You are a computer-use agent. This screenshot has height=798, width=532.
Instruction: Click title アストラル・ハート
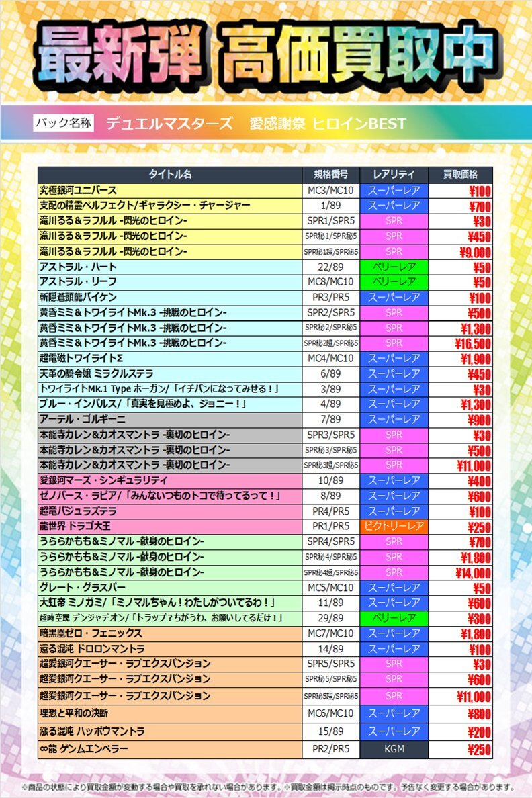[79, 267]
